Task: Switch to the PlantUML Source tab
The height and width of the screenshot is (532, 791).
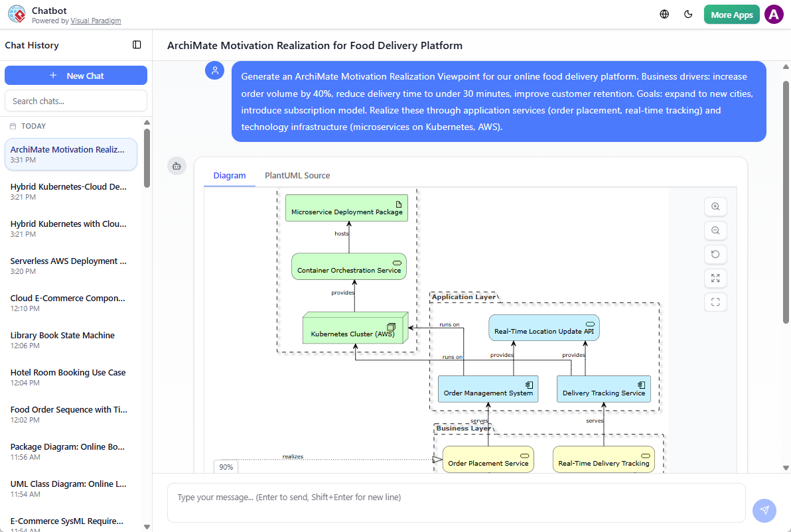Action: [x=297, y=176]
